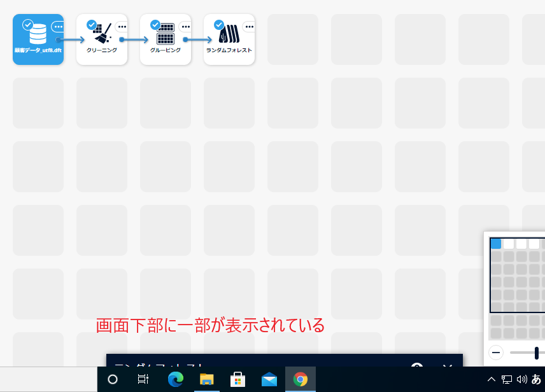Click the クリーニング node label
The height and width of the screenshot is (392, 545).
tap(102, 50)
